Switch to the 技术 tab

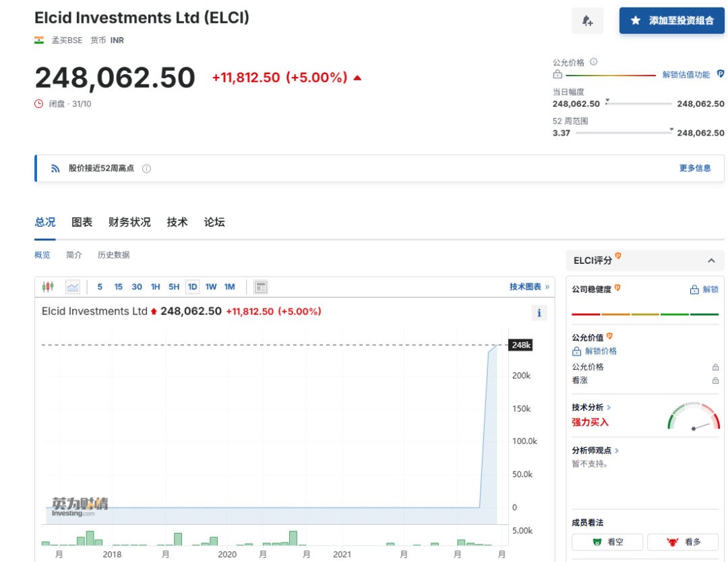tap(177, 222)
